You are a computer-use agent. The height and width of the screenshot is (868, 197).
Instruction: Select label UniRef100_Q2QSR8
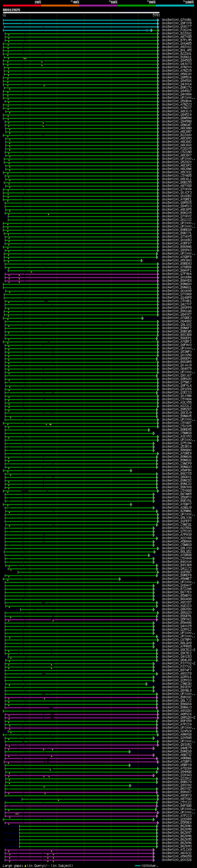176,819
